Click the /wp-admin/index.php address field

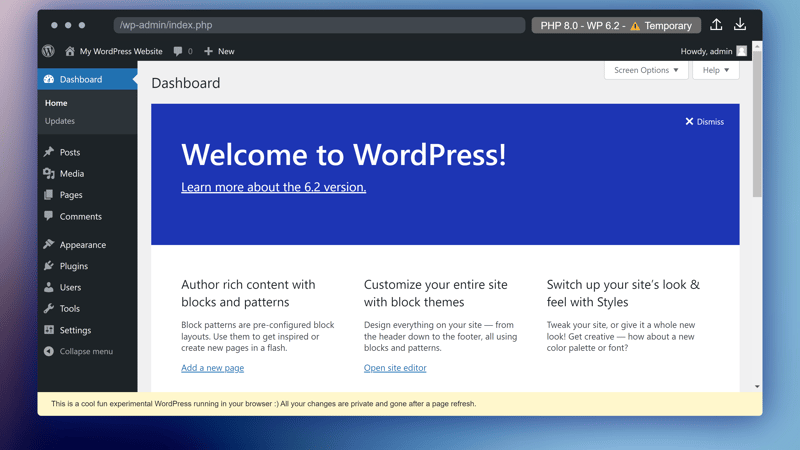coord(318,25)
